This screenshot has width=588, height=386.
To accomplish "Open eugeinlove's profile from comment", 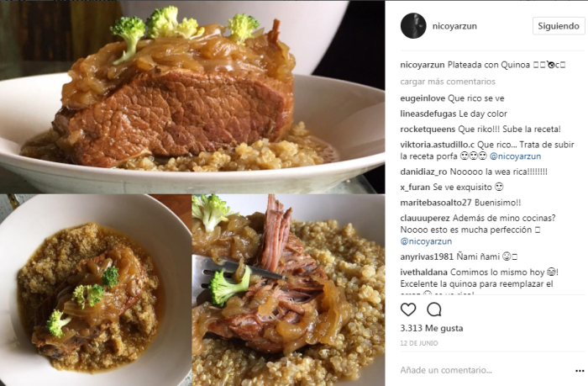I will click(423, 98).
